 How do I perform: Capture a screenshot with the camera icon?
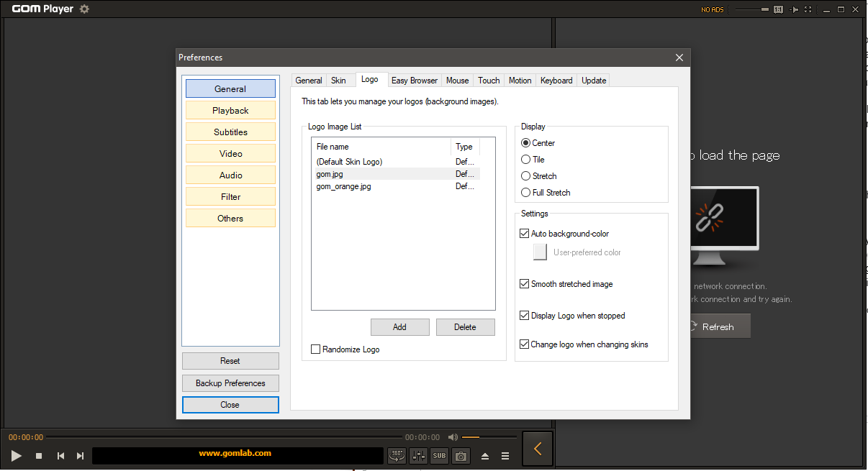(x=461, y=455)
